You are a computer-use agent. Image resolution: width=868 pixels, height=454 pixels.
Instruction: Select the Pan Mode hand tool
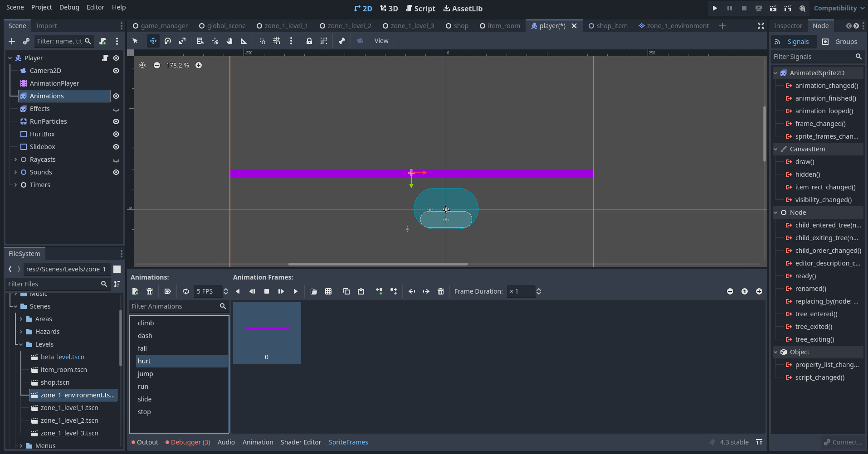coord(229,41)
